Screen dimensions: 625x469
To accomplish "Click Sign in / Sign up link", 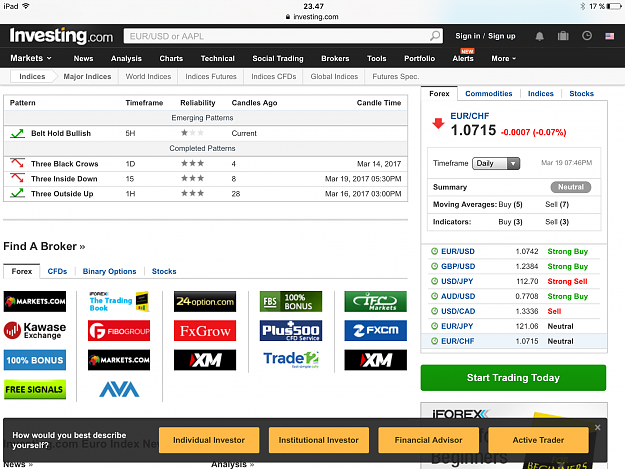I will [485, 36].
